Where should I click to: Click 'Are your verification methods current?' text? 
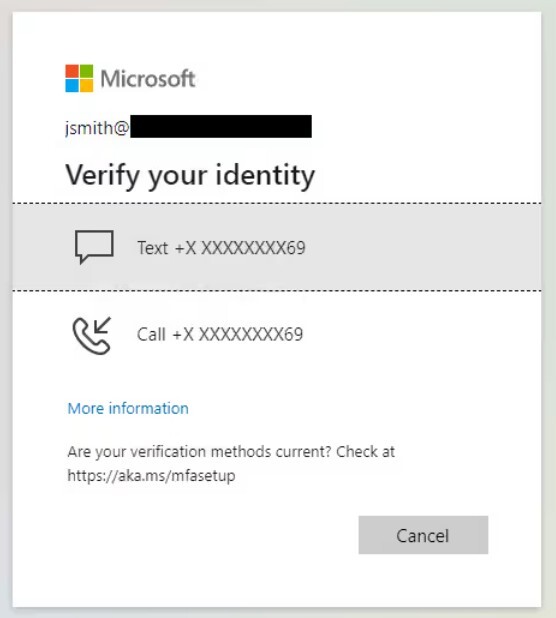(x=199, y=452)
